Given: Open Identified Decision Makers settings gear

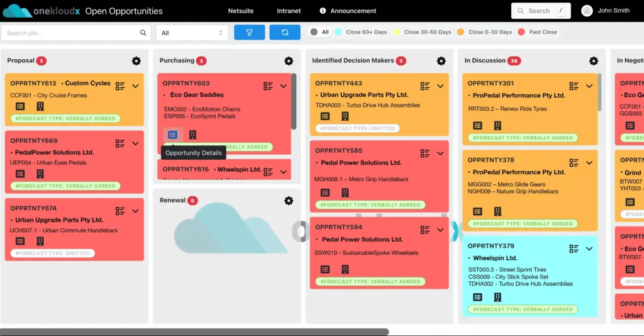Looking at the screenshot, I should coord(441,61).
